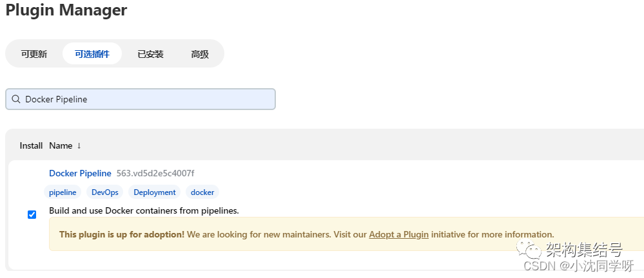Select the 可选插件 tab
This screenshot has width=644, height=278.
[x=92, y=53]
